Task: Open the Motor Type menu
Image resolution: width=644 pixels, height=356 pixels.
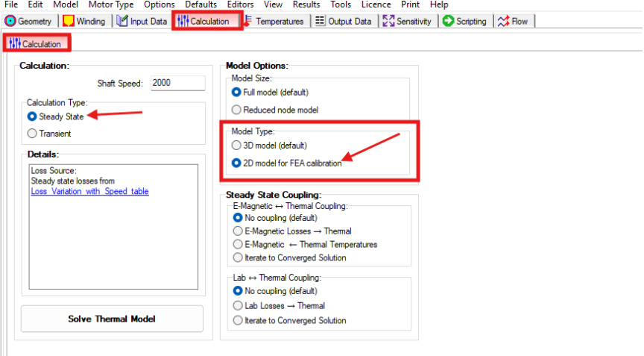Action: pos(110,4)
